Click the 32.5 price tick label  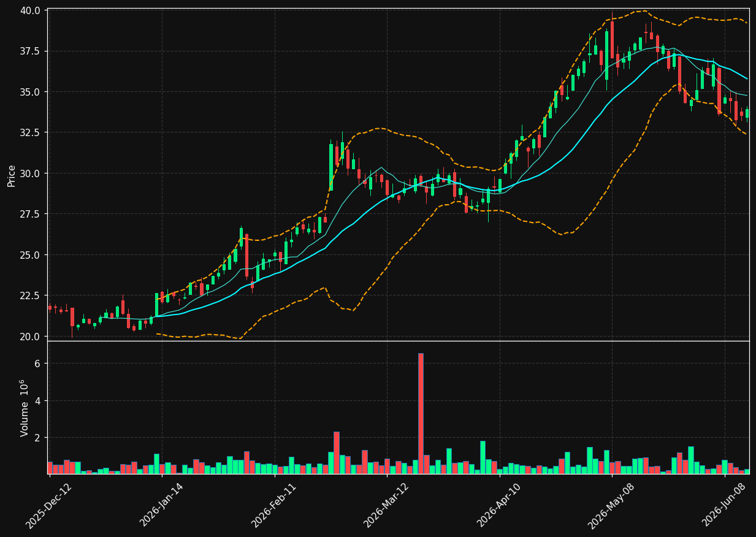pyautogui.click(x=31, y=132)
